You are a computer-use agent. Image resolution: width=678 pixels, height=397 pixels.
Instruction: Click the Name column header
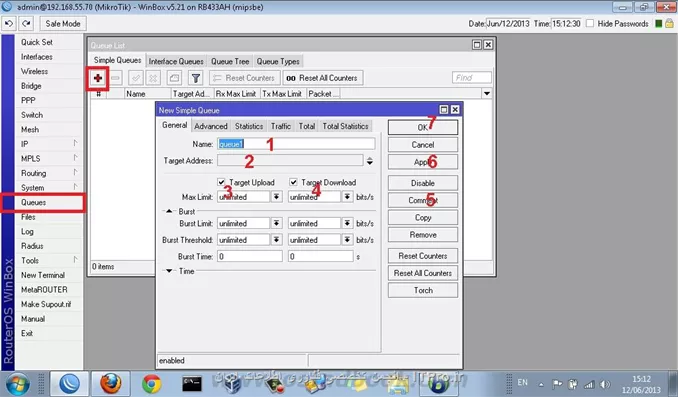point(147,93)
